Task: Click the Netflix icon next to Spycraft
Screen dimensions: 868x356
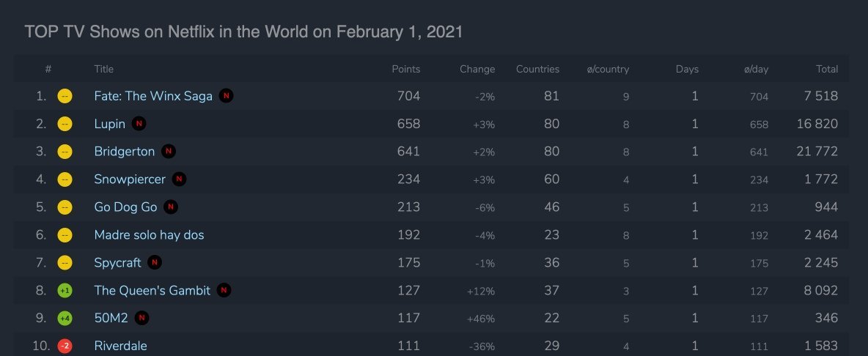Action: pos(155,262)
